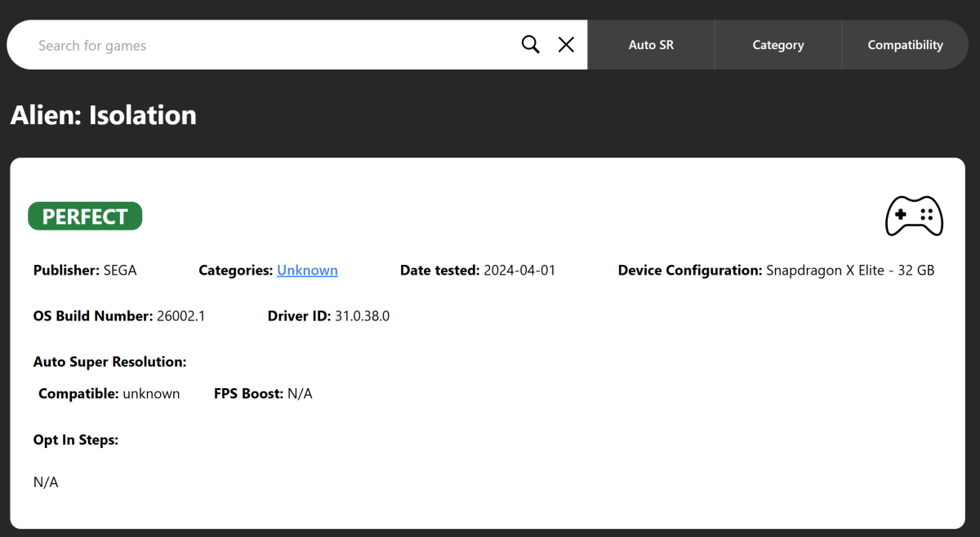Click the Snapdragon X Elite device configuration
The width and height of the screenshot is (980, 537).
[849, 271]
